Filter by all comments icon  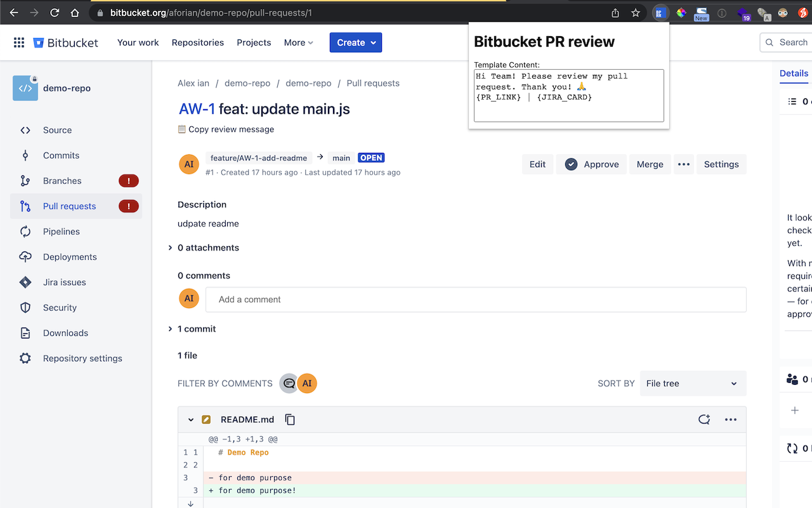click(289, 384)
